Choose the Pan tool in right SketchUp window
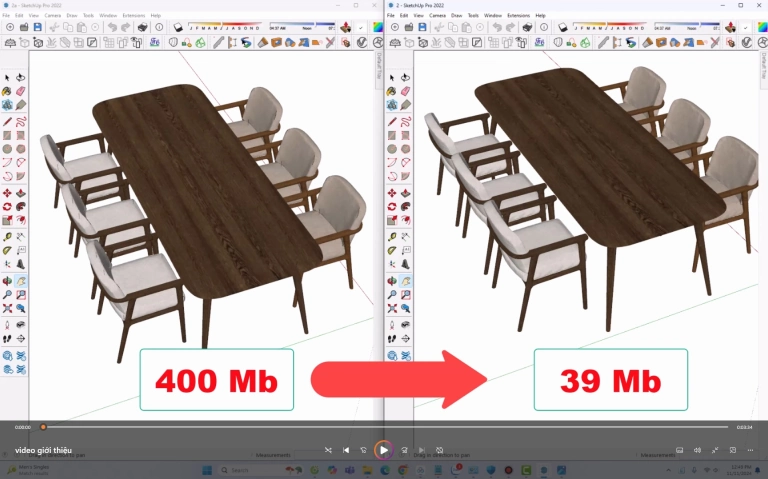 tap(406, 281)
